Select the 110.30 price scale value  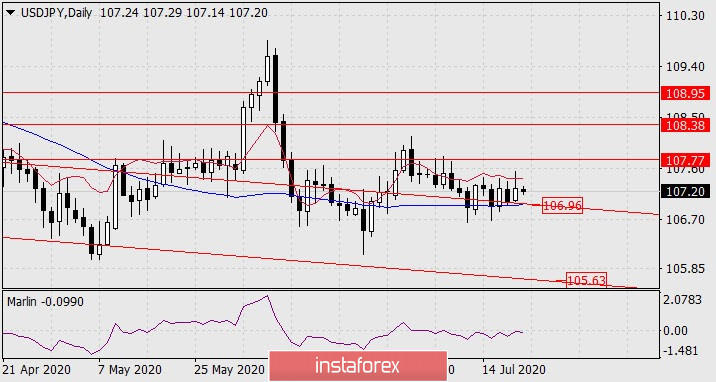[685, 16]
